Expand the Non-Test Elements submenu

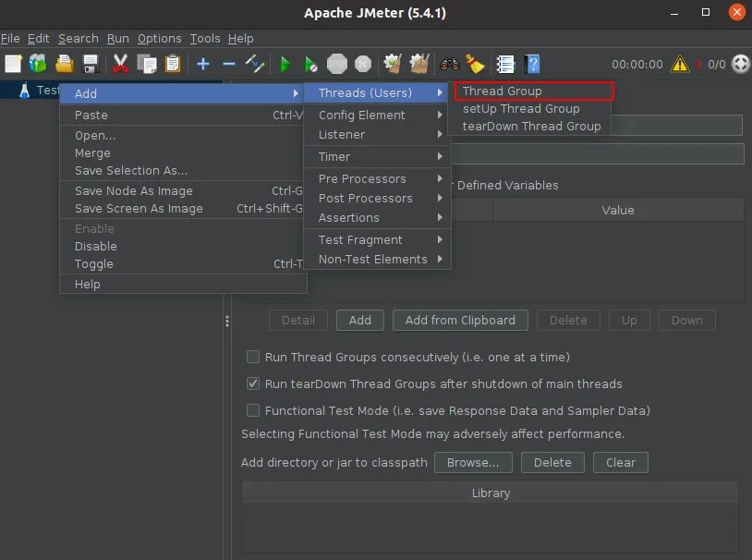point(377,259)
